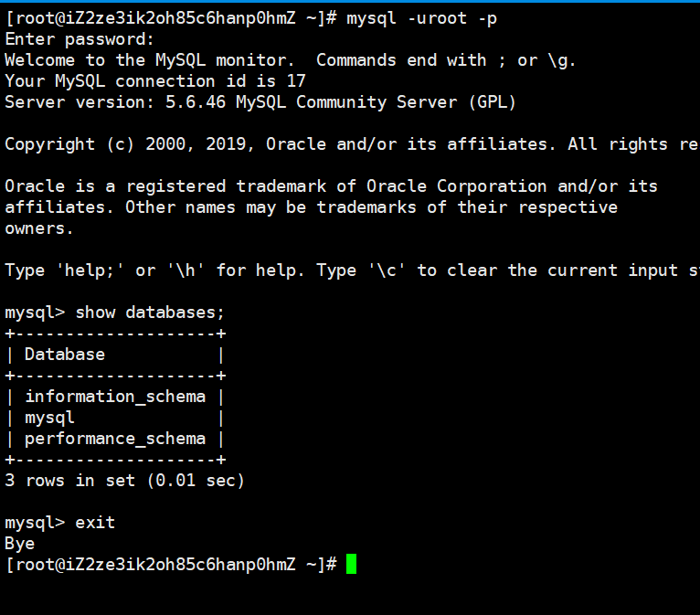Screen dimensions: 700x615
Task: Click the 'affiliates. Other names' text line
Action: click(x=311, y=207)
